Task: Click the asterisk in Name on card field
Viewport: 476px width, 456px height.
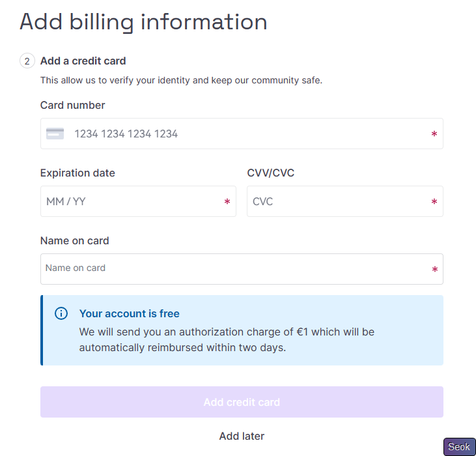Action: (x=434, y=270)
